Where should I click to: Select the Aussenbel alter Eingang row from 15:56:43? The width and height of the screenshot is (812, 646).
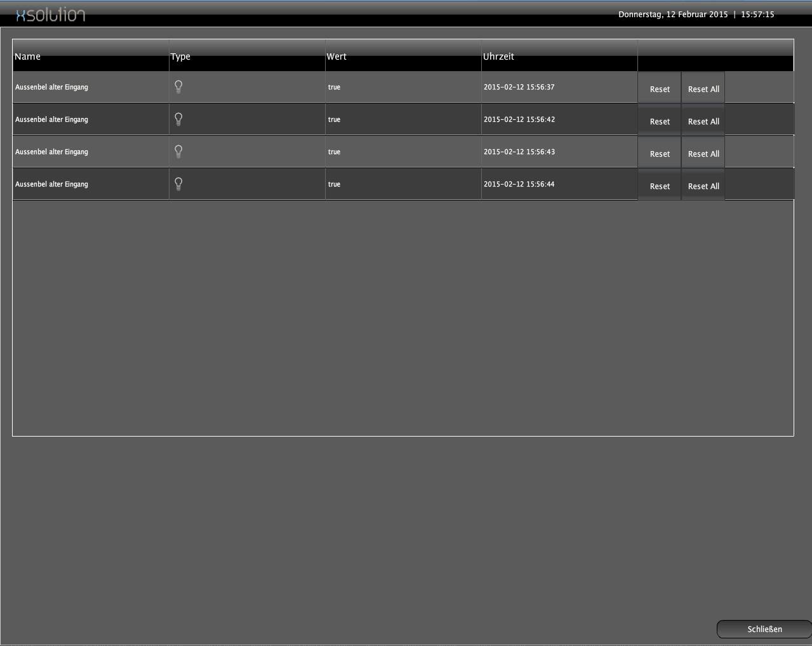coord(51,152)
